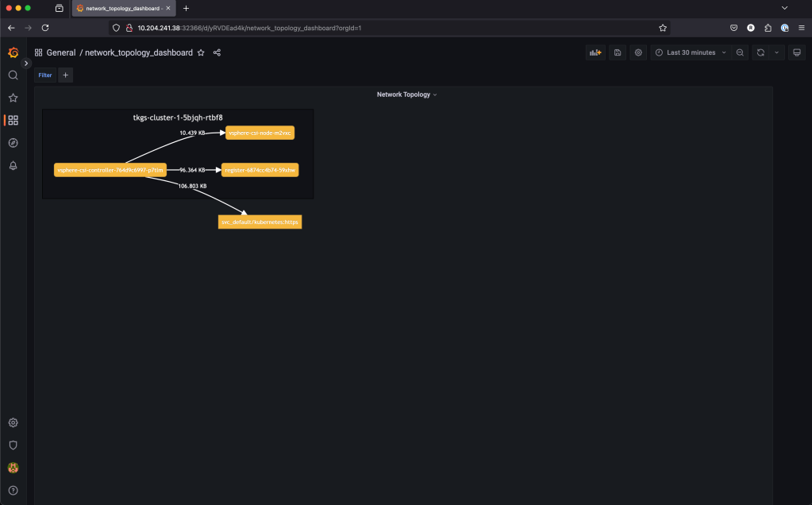Zoom out the time range
The width and height of the screenshot is (812, 505).
pos(740,52)
